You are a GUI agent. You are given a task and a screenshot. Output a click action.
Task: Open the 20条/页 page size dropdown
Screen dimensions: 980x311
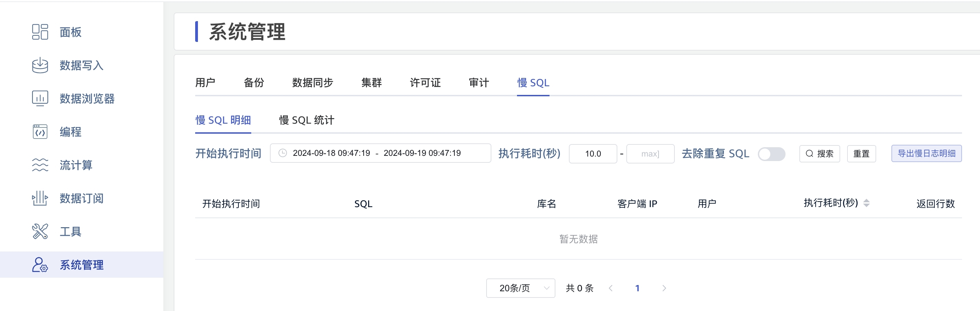tap(520, 288)
